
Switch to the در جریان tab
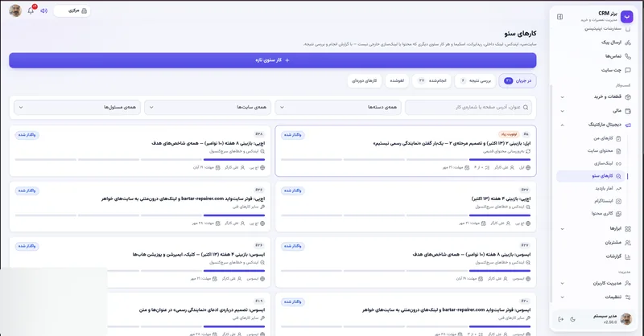click(x=518, y=81)
